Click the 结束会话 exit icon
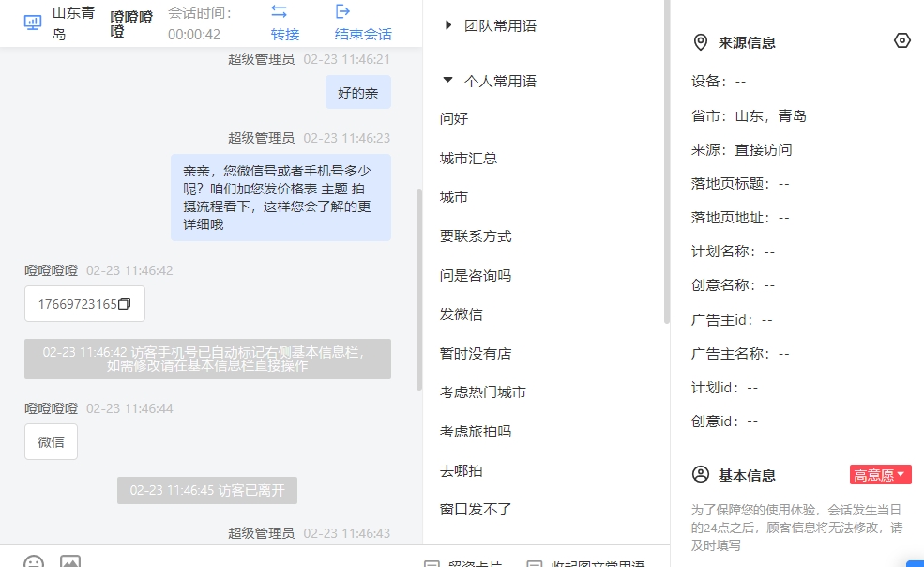Screen dimensions: 924x567 click(x=342, y=11)
